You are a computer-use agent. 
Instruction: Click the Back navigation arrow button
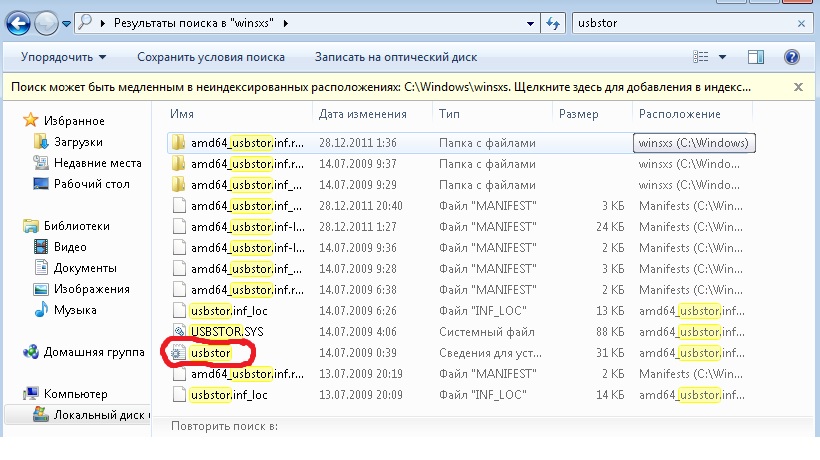click(x=19, y=22)
